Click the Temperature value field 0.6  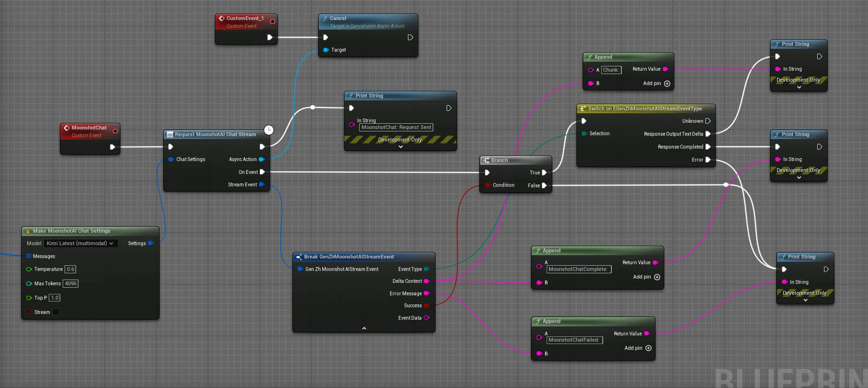(70, 269)
